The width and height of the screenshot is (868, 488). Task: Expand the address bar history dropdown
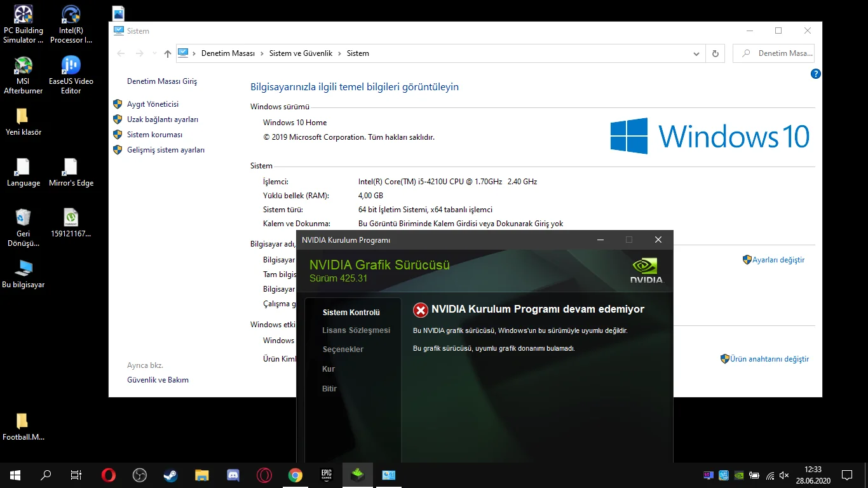[697, 54]
